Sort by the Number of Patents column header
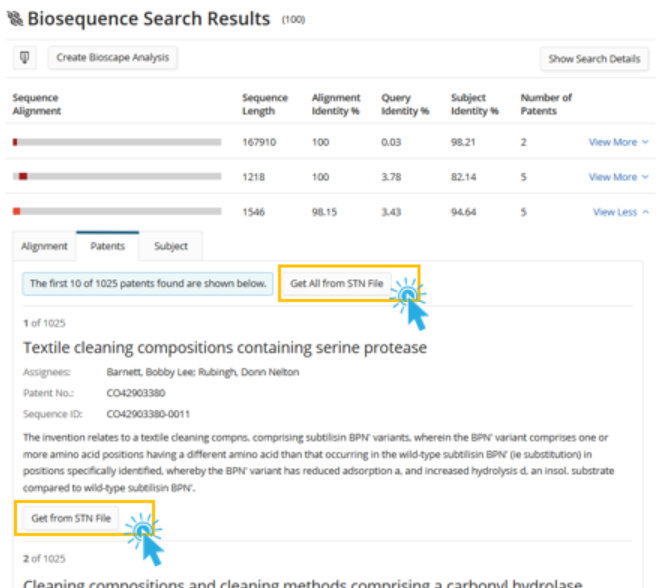 tap(546, 104)
